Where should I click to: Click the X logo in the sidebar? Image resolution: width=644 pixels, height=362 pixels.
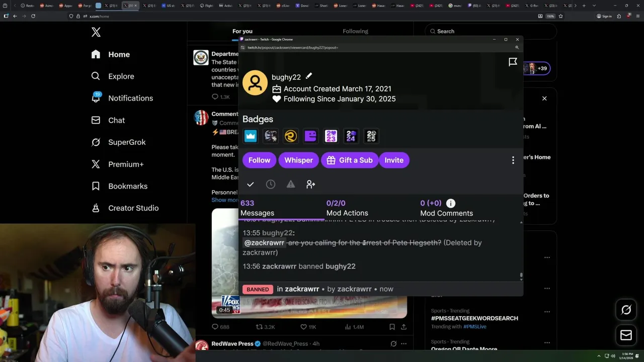(96, 33)
